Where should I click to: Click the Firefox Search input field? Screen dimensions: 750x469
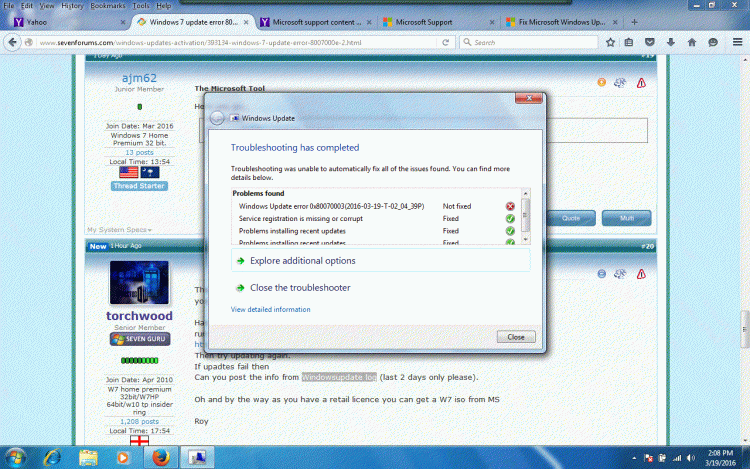pos(529,42)
